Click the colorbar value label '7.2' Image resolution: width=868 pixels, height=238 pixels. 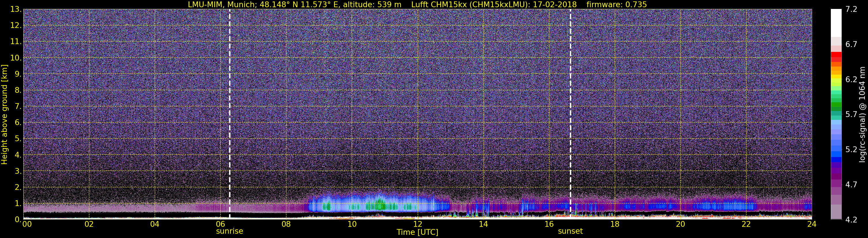pos(851,9)
